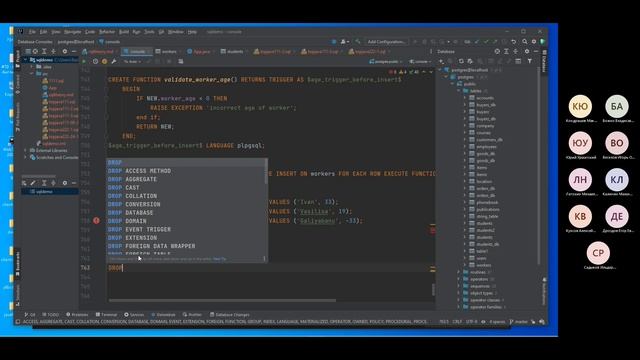Collapse the sqldemo project root node
This screenshot has height=360, width=640.
tap(26, 60)
